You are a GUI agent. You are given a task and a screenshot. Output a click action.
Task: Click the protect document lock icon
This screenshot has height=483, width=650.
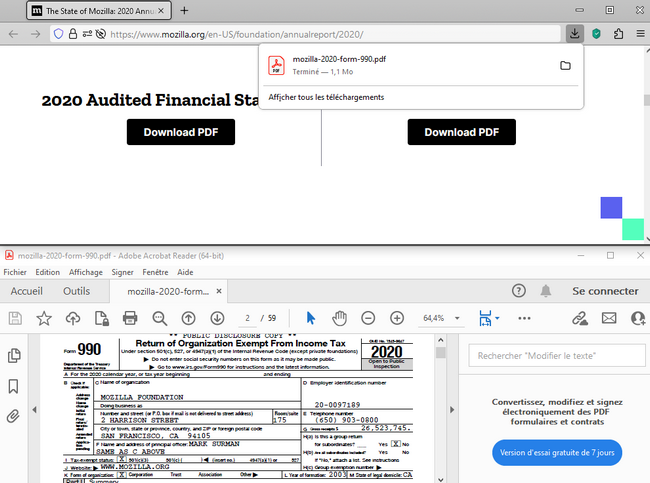102,318
